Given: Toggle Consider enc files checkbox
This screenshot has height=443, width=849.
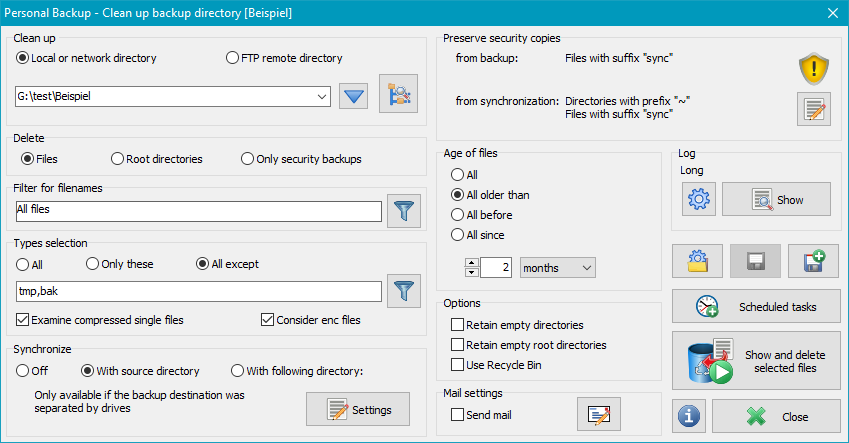Looking at the screenshot, I should (x=311, y=320).
